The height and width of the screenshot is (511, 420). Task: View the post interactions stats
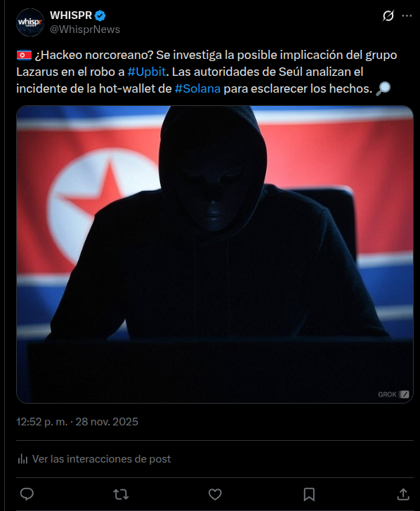[94, 459]
